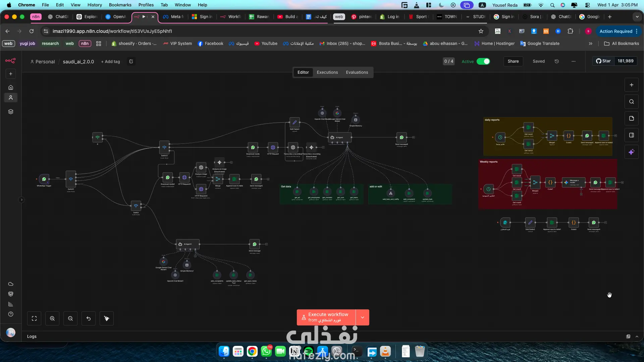Click the 0 / 4 counter badge

coord(449,61)
